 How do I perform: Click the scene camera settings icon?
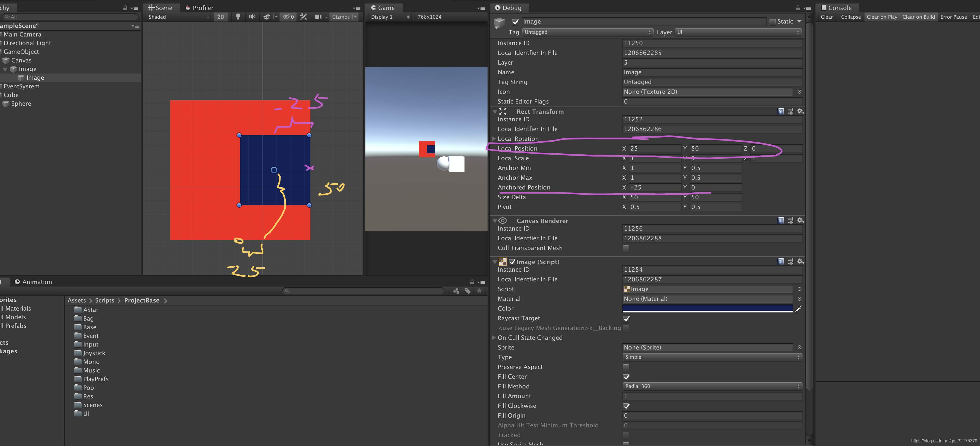click(318, 17)
